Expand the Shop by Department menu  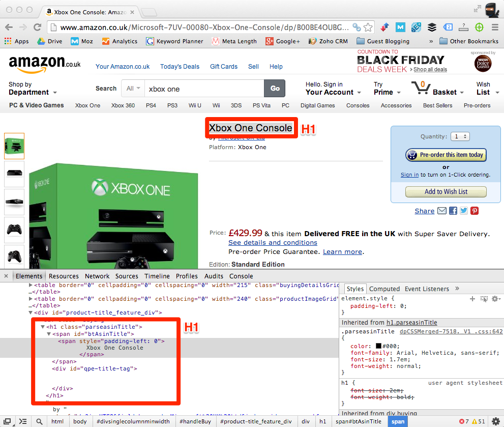click(x=33, y=89)
